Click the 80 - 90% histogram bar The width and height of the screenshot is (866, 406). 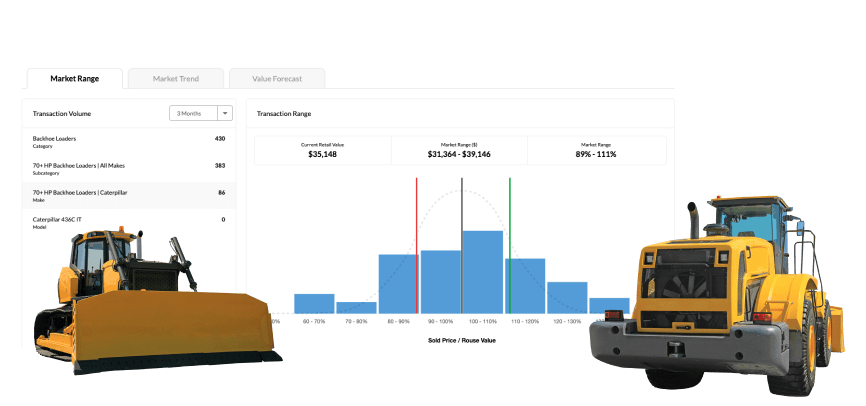click(x=397, y=284)
